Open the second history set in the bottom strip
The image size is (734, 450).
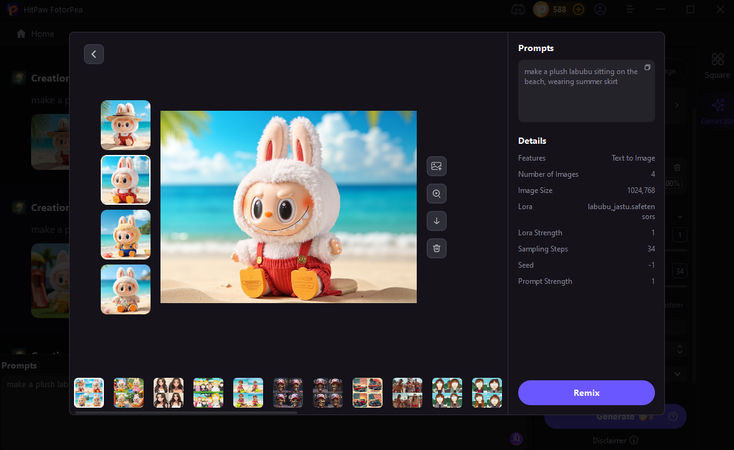tap(129, 392)
